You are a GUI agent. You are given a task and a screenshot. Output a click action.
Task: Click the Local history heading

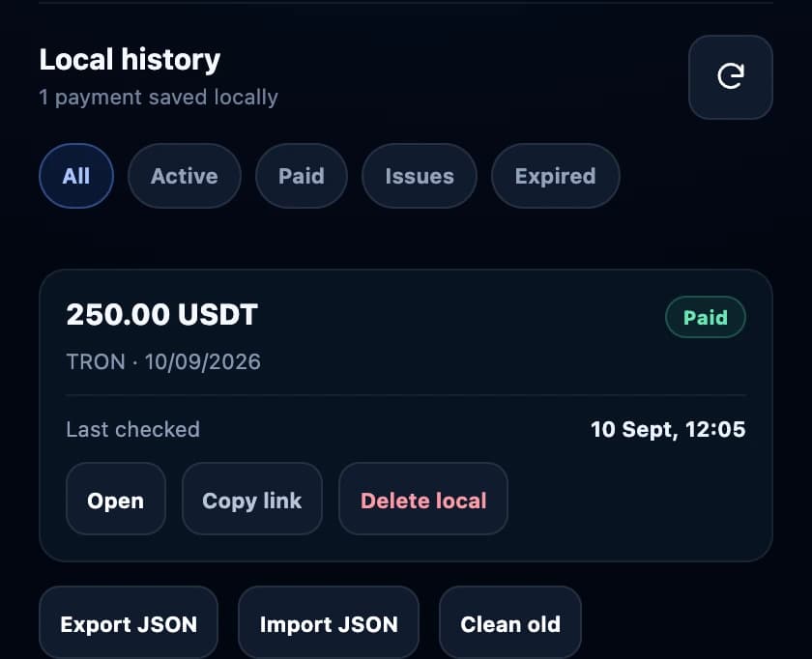point(130,60)
